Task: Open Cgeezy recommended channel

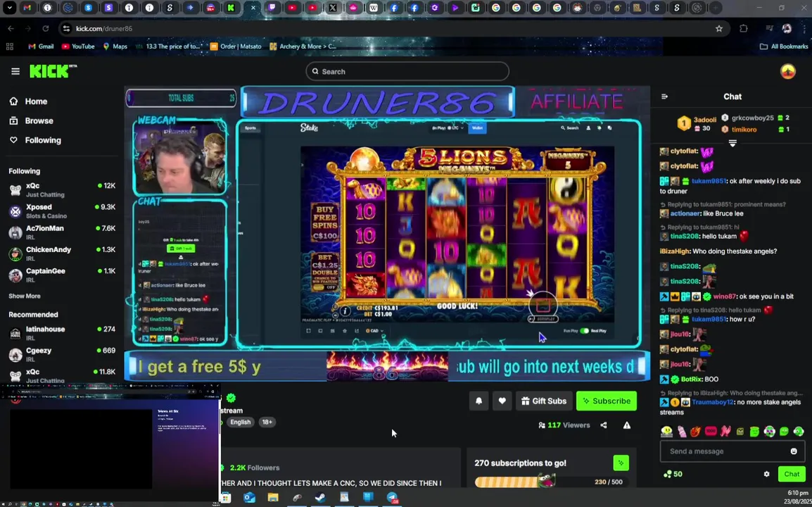Action: 62,354
